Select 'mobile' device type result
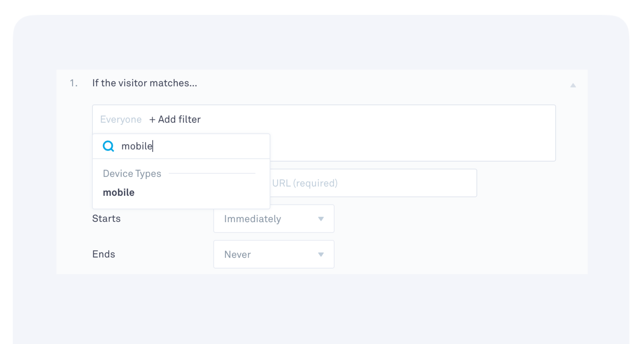Image resolution: width=644 pixels, height=344 pixels. coord(119,192)
